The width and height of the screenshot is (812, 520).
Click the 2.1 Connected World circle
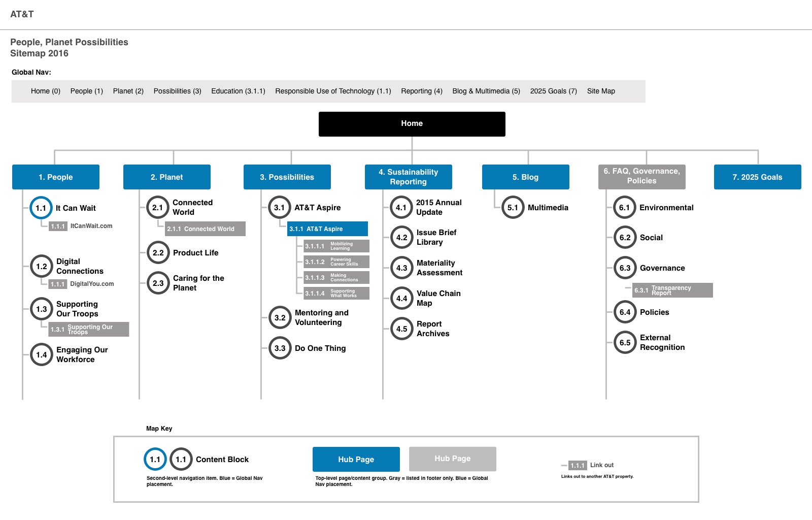click(158, 208)
